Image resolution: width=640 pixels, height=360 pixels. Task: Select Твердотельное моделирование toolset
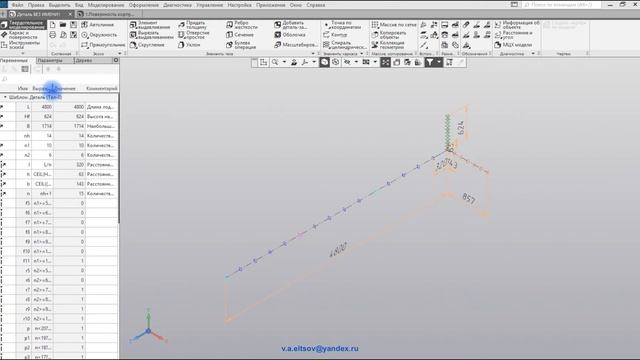(23, 25)
